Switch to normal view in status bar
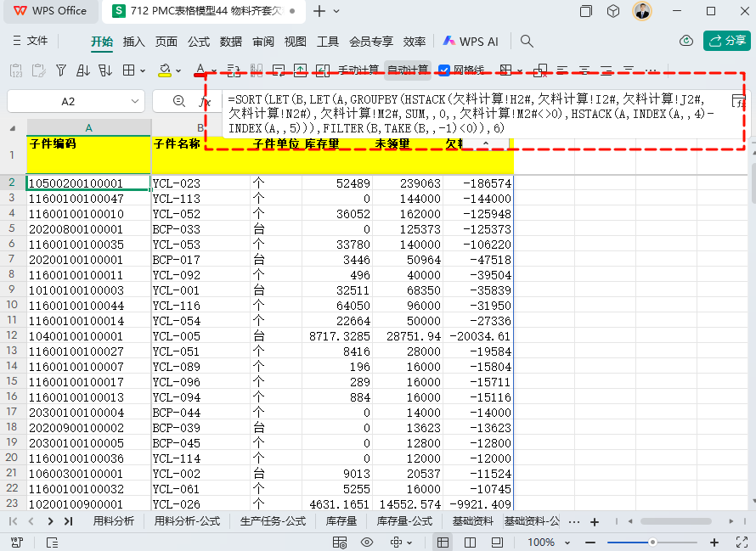The image size is (756, 551). 443,543
